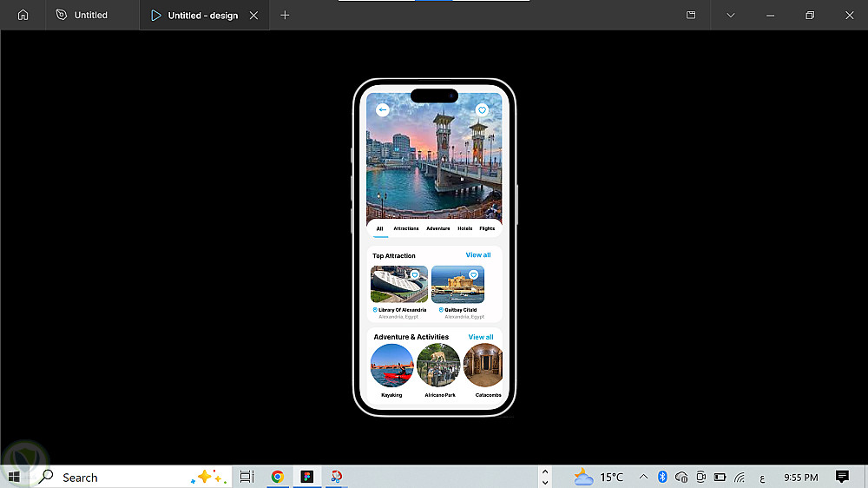
Task: Open Figma from the Windows taskbar
Action: click(306, 477)
